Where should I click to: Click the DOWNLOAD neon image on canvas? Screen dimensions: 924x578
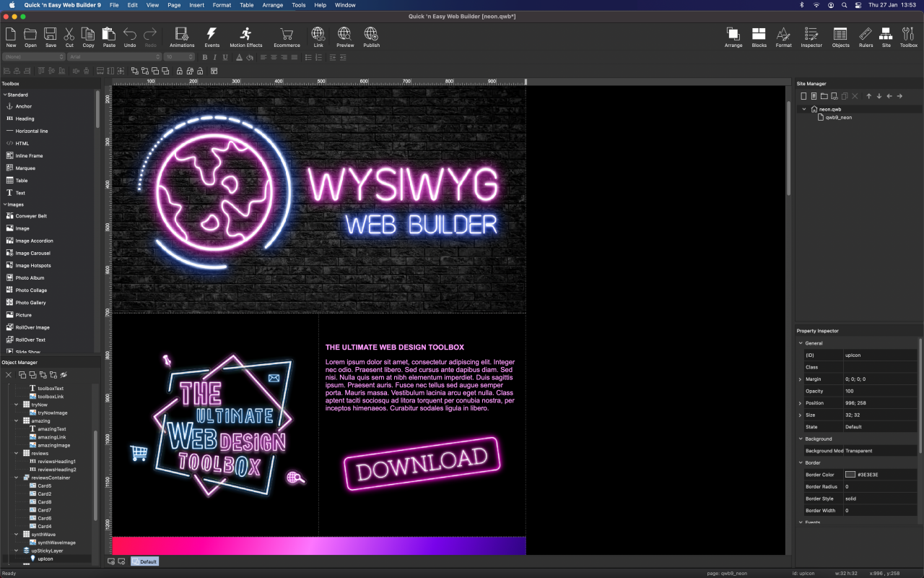point(422,464)
